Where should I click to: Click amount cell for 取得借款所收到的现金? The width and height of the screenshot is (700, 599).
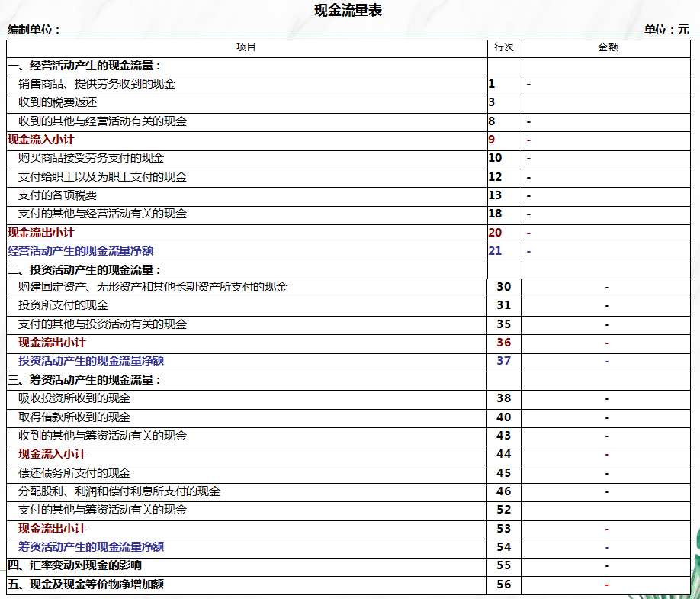tap(606, 418)
